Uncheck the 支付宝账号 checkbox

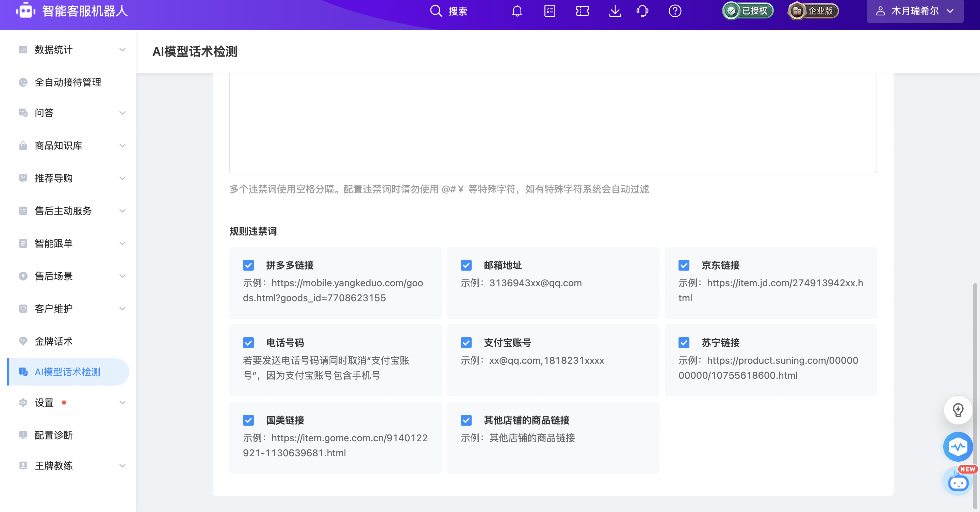[466, 342]
